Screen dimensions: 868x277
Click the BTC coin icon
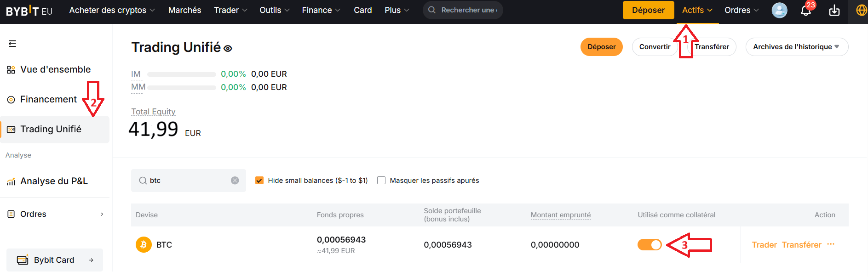tap(144, 244)
